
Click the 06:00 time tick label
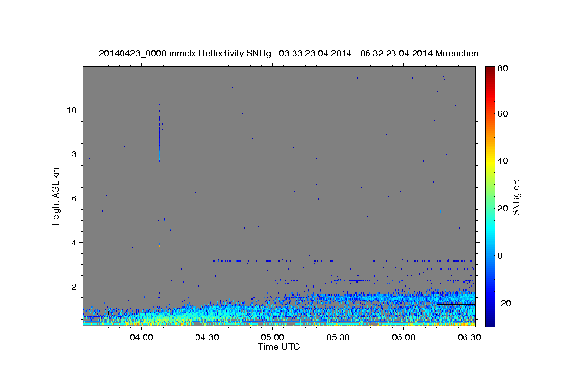[x=403, y=338]
